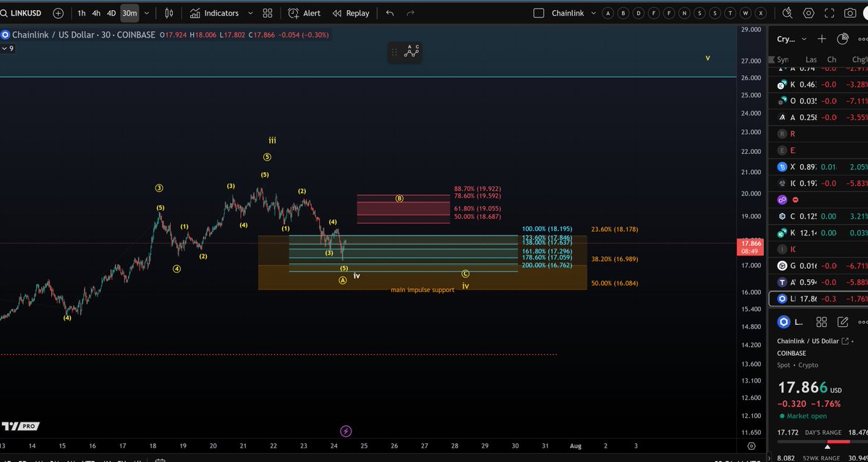Select the 30m timeframe
The width and height of the screenshot is (868, 462).
point(129,13)
